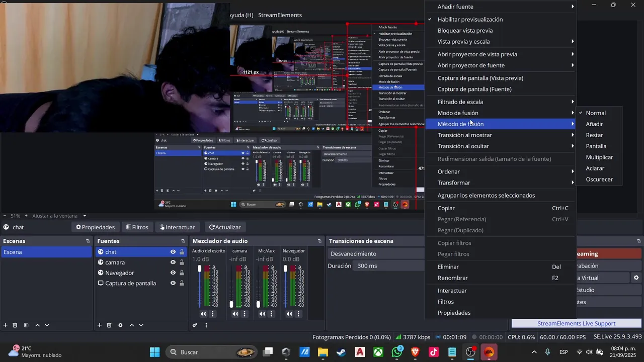Click the Interactuar button in the source toolbar

(x=177, y=227)
